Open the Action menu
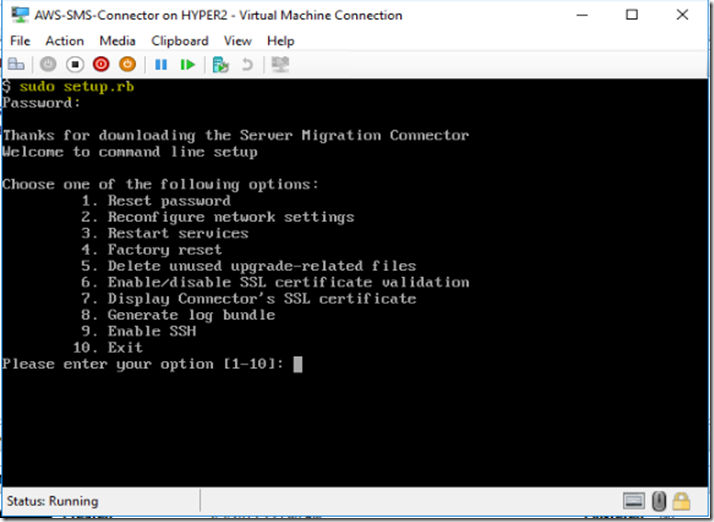Viewport: 714px width, 522px height. (65, 41)
